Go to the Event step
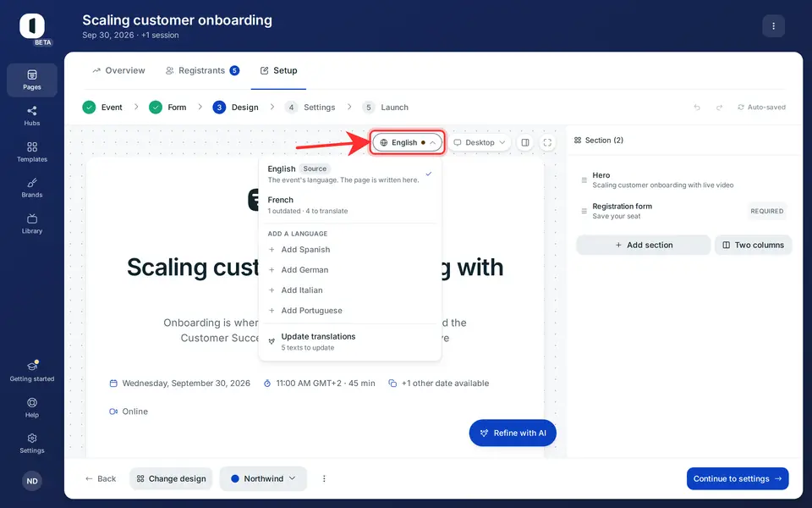 coord(102,108)
